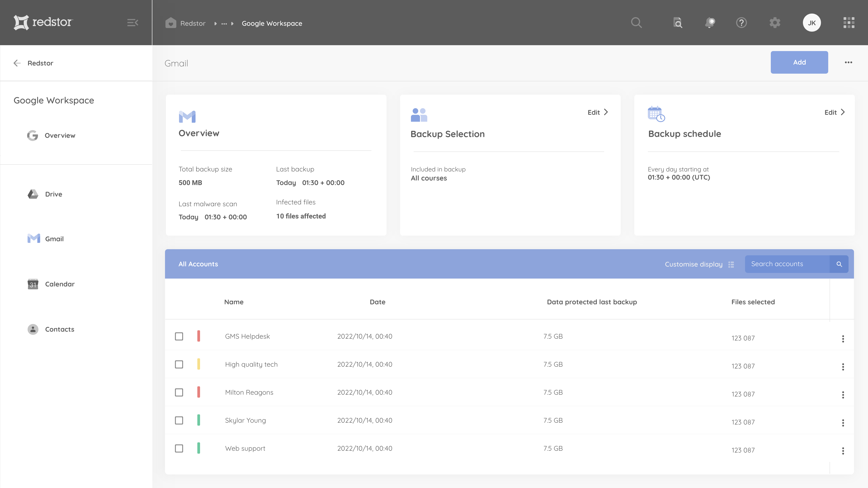Image resolution: width=868 pixels, height=488 pixels.
Task: Click Customise display link
Action: pyautogui.click(x=693, y=264)
